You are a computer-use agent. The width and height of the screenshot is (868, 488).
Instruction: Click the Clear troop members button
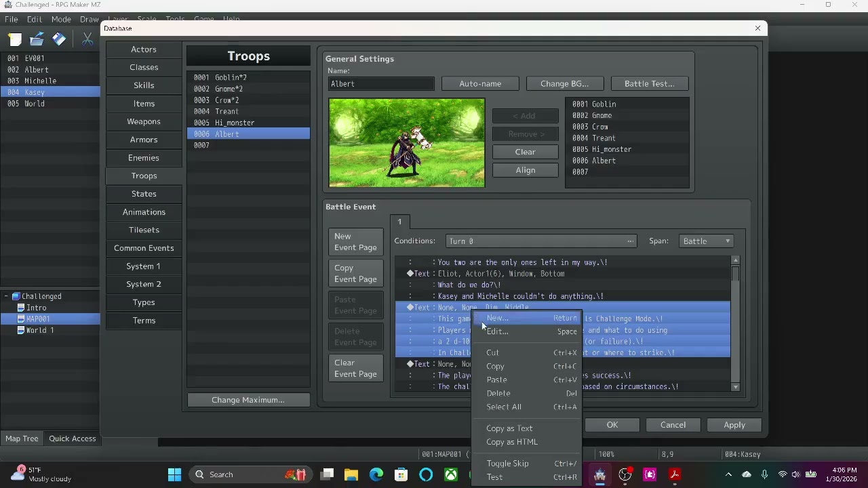pos(526,152)
